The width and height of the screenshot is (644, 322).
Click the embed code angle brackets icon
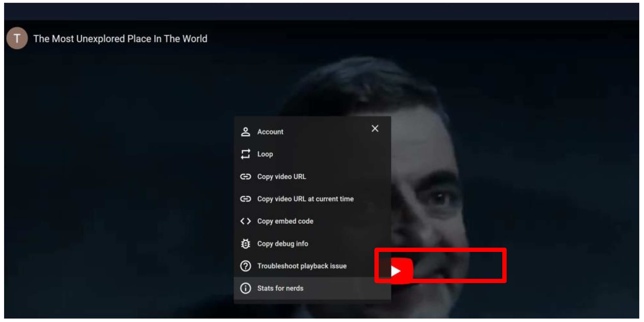coord(245,221)
